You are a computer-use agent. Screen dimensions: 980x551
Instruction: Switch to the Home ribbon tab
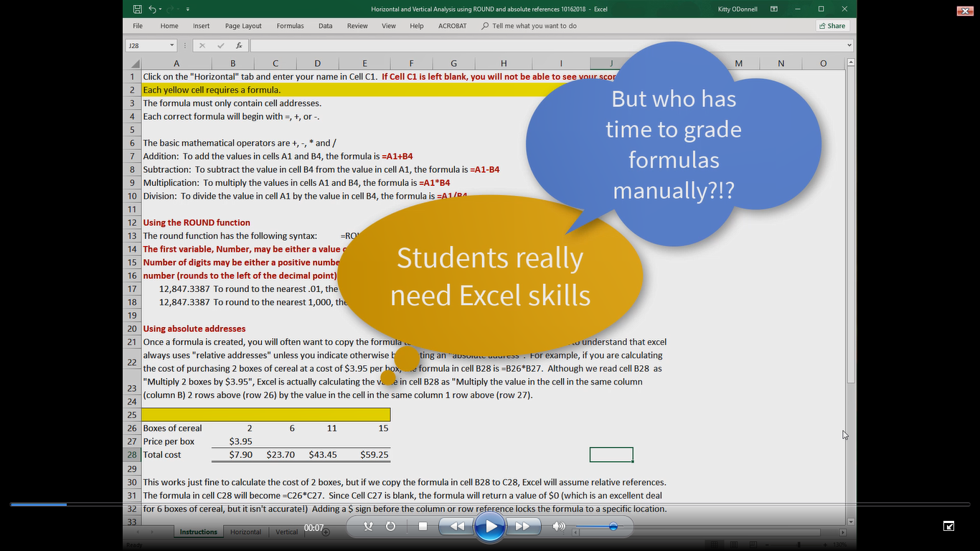[169, 26]
